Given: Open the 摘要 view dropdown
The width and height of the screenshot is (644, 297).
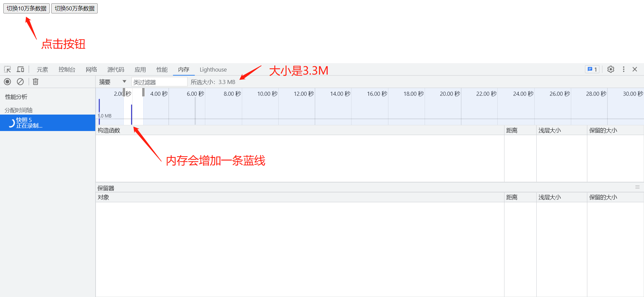Looking at the screenshot, I should [x=112, y=82].
